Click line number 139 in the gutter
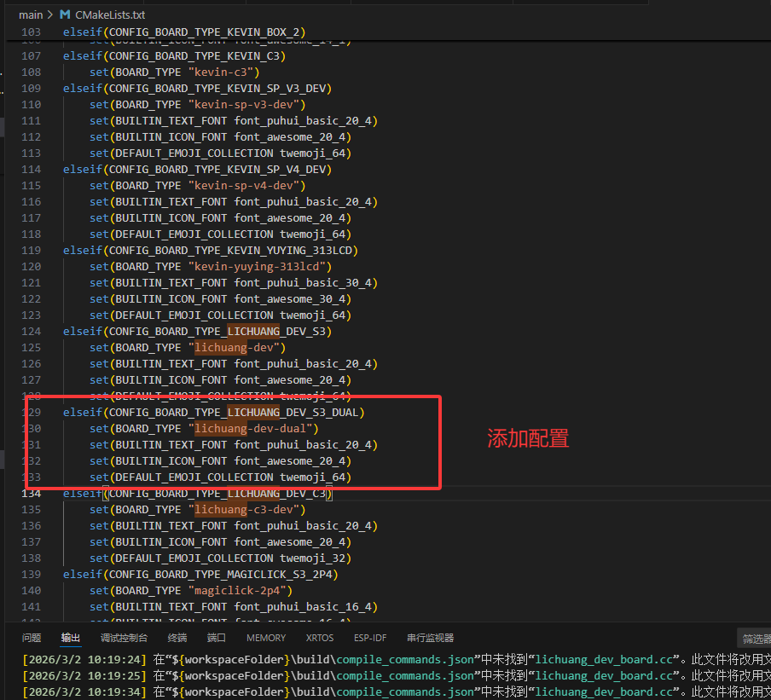This screenshot has width=771, height=700. click(x=31, y=575)
